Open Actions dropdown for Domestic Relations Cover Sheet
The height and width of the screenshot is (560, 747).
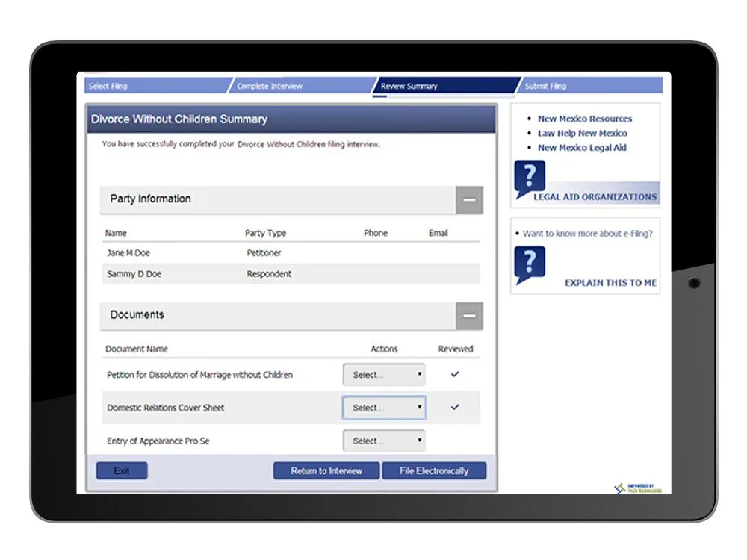(384, 408)
